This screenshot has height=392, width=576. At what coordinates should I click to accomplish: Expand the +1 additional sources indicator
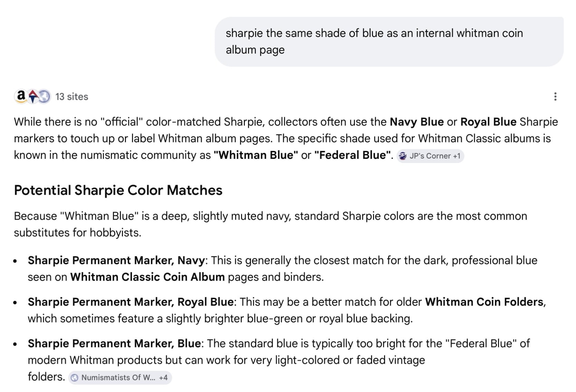pyautogui.click(x=457, y=156)
